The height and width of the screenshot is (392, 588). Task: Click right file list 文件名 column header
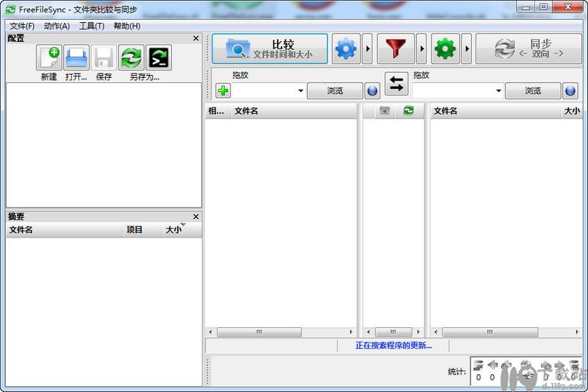click(496, 111)
